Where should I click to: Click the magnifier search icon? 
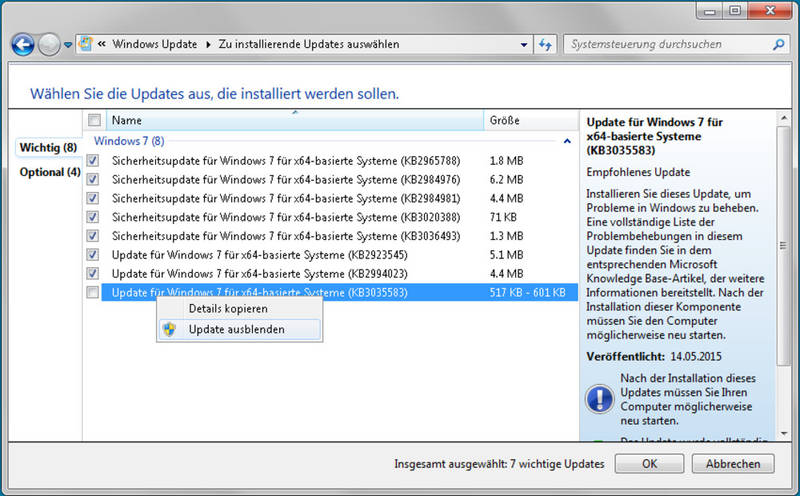point(779,44)
